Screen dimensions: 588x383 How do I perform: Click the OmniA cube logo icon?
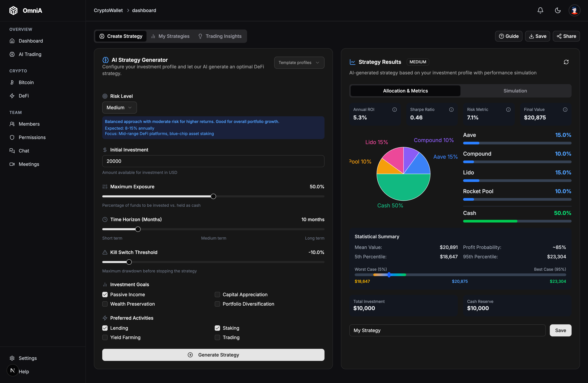point(13,10)
